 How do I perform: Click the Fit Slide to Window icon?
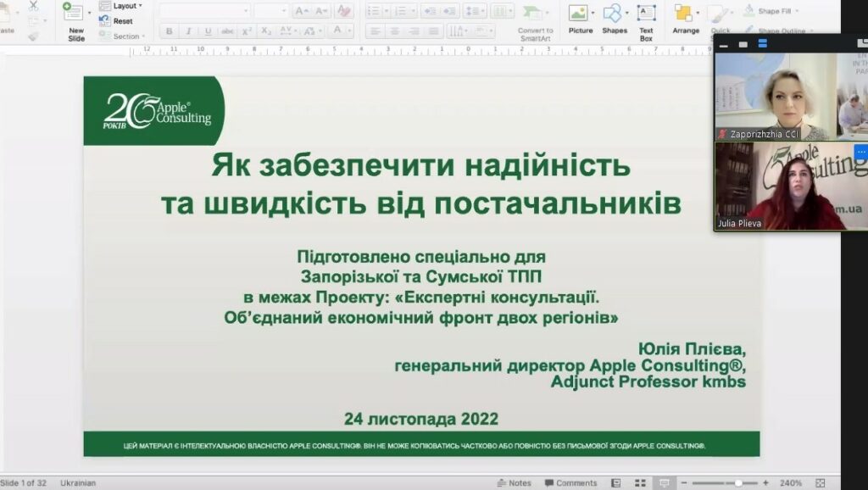tap(821, 483)
